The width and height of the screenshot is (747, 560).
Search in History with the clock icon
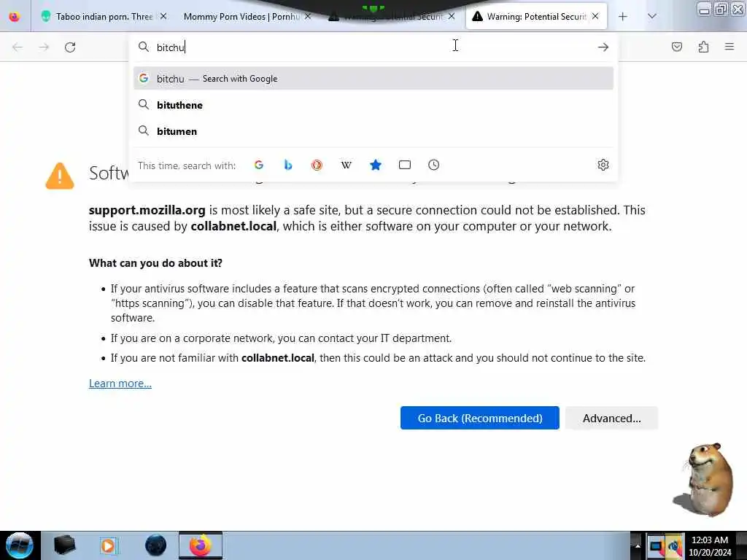[x=433, y=165]
